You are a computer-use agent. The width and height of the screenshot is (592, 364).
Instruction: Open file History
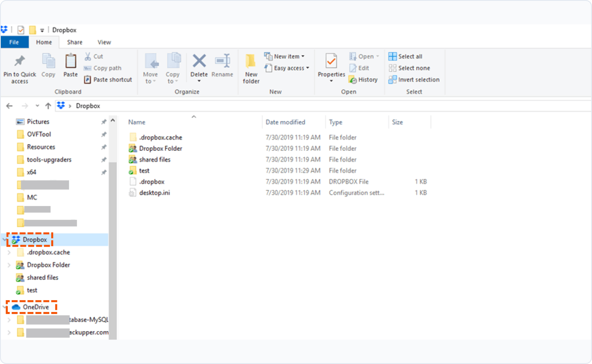pos(363,80)
